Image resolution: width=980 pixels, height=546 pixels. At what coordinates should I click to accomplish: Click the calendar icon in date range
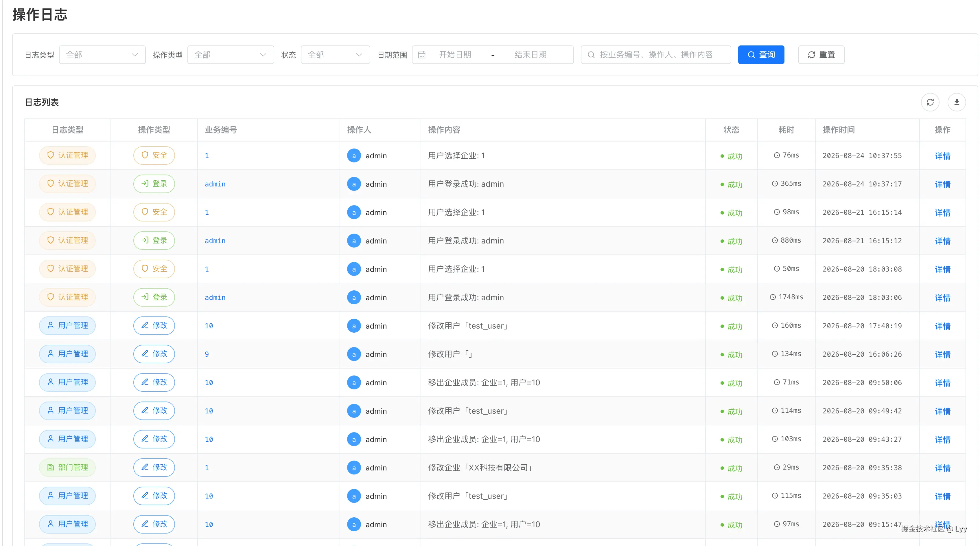(x=421, y=55)
